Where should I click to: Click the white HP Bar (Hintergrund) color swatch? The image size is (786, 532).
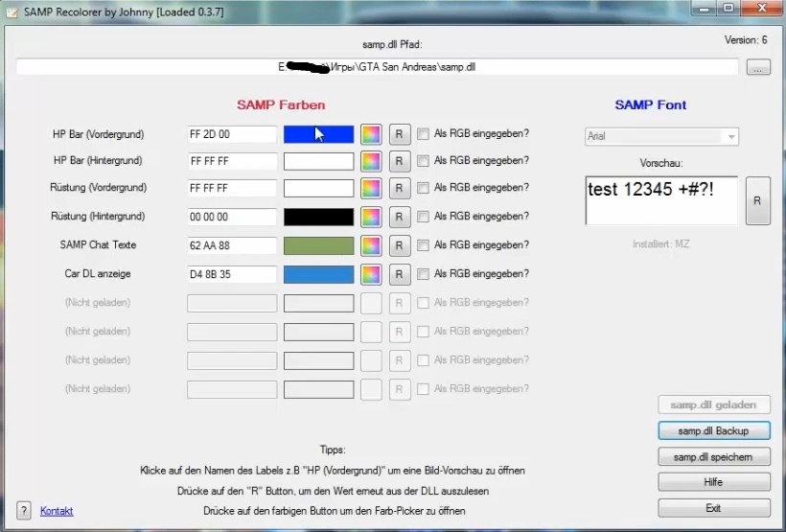coord(319,161)
